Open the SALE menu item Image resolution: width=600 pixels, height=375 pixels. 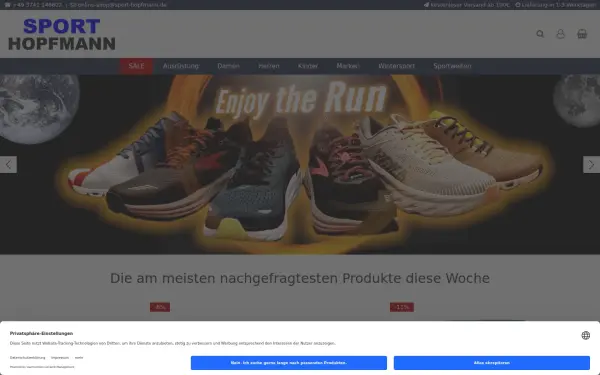coord(136,66)
